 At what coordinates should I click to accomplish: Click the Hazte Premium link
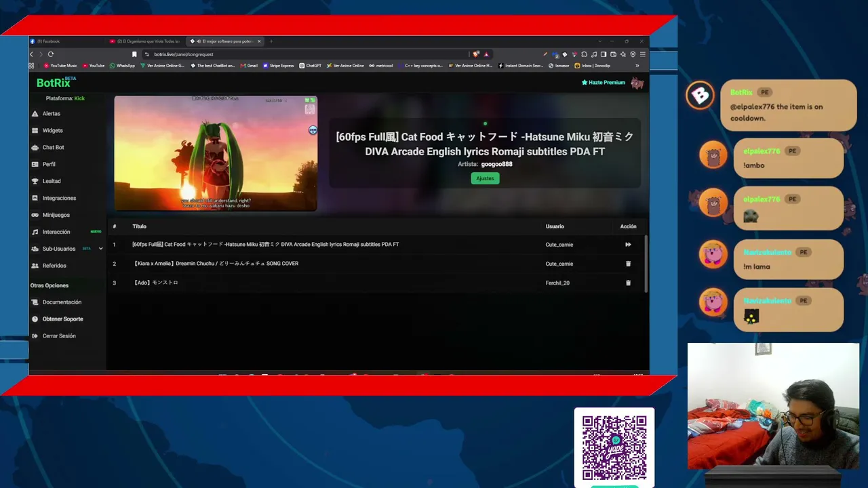pos(604,83)
